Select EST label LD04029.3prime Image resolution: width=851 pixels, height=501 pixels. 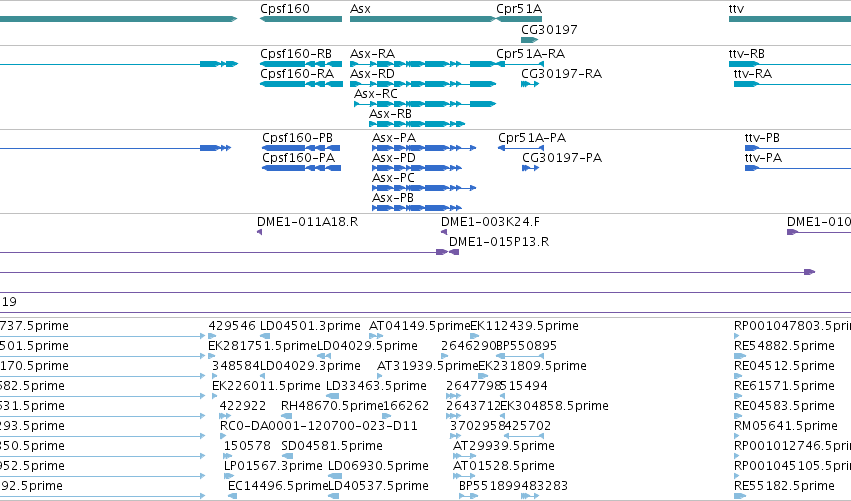click(x=310, y=366)
